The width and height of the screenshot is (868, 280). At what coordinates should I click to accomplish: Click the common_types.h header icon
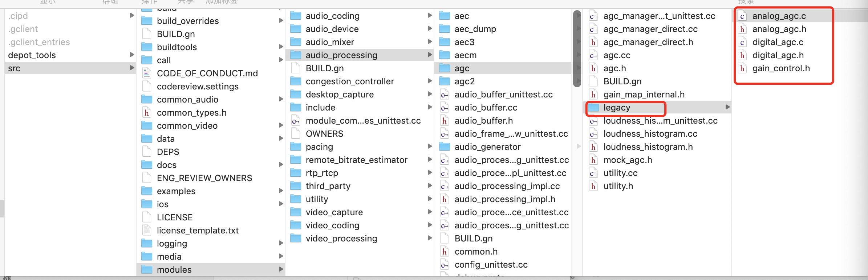(x=147, y=113)
